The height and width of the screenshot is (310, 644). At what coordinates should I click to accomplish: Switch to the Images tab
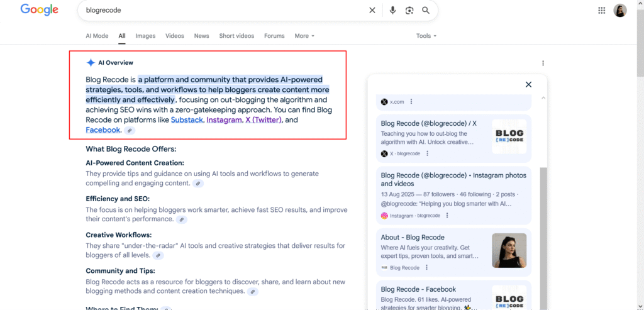point(145,36)
